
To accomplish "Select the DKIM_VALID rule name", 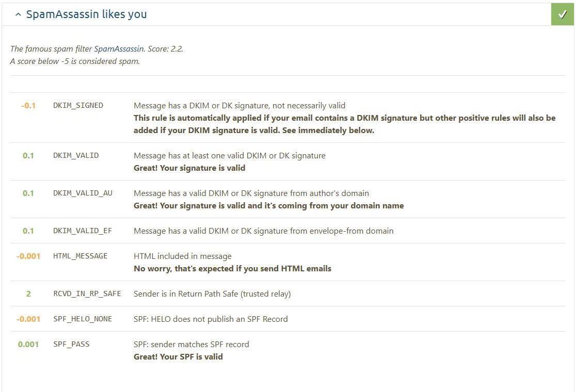I will 76,155.
